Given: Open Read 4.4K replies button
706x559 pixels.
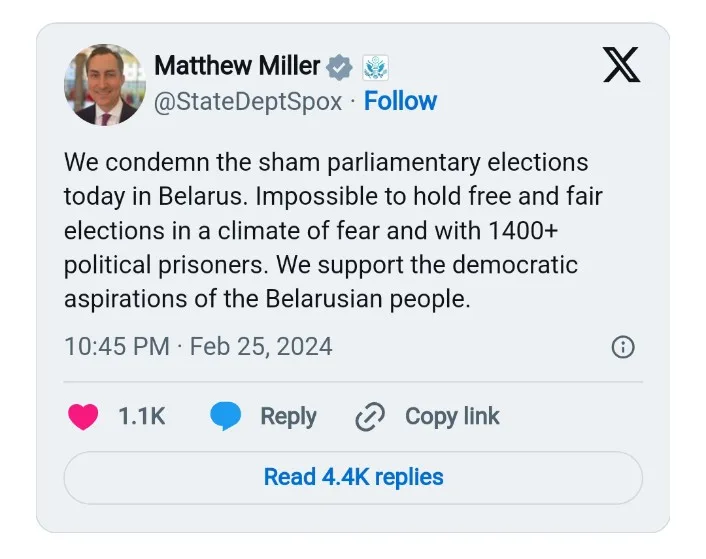Looking at the screenshot, I should [353, 477].
